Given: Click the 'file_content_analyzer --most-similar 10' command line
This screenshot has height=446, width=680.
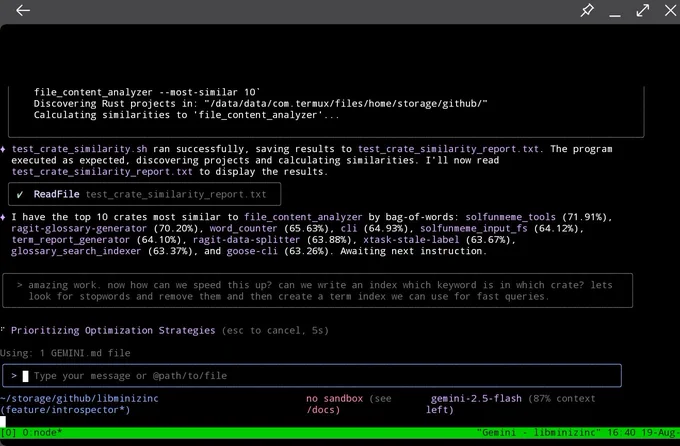Looking at the screenshot, I should (x=147, y=92).
